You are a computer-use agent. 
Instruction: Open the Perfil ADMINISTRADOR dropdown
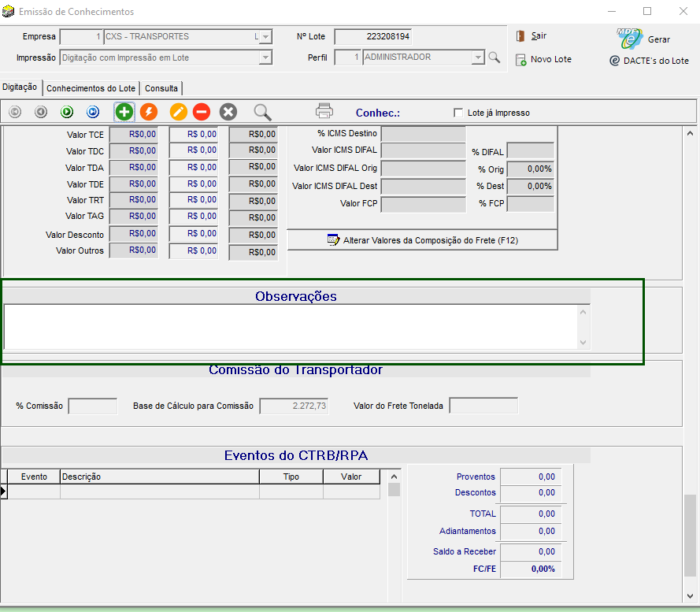coord(477,57)
